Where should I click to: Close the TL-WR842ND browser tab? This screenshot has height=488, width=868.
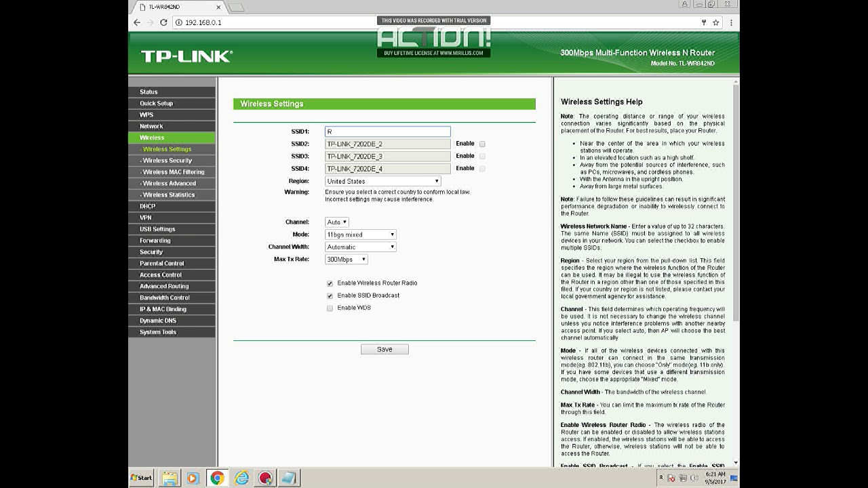218,7
